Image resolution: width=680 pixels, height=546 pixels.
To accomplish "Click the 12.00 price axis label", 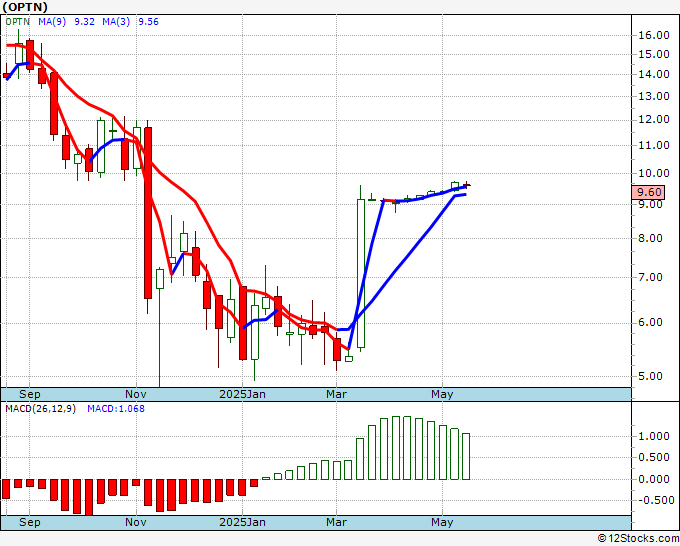I will pos(654,120).
